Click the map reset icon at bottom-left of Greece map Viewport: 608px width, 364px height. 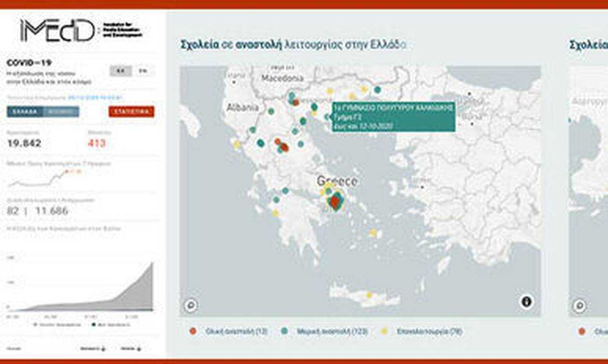pyautogui.click(x=191, y=305)
